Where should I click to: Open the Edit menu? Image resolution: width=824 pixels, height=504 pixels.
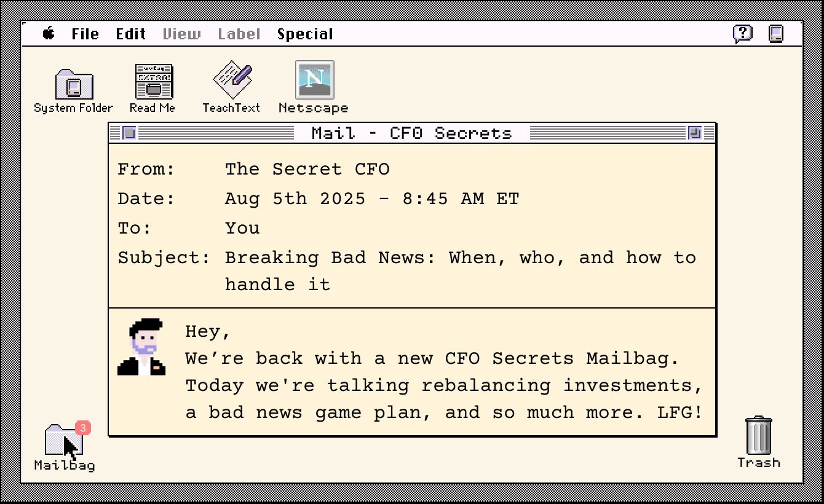[x=131, y=34]
